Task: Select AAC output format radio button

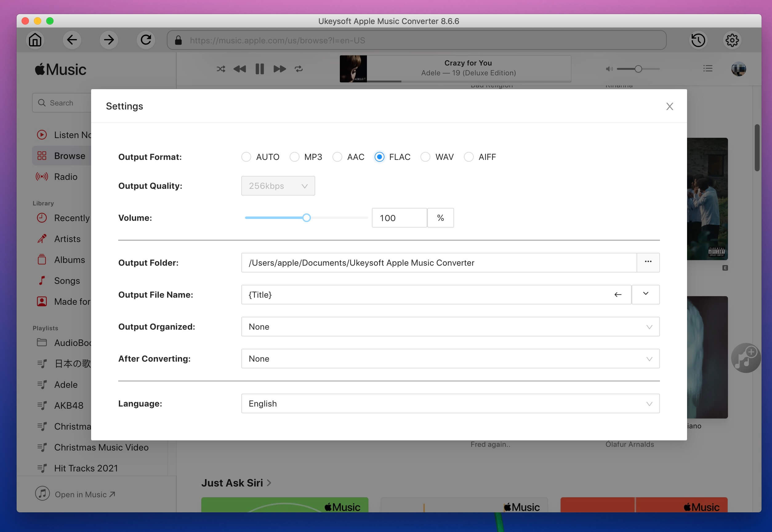Action: (x=337, y=157)
